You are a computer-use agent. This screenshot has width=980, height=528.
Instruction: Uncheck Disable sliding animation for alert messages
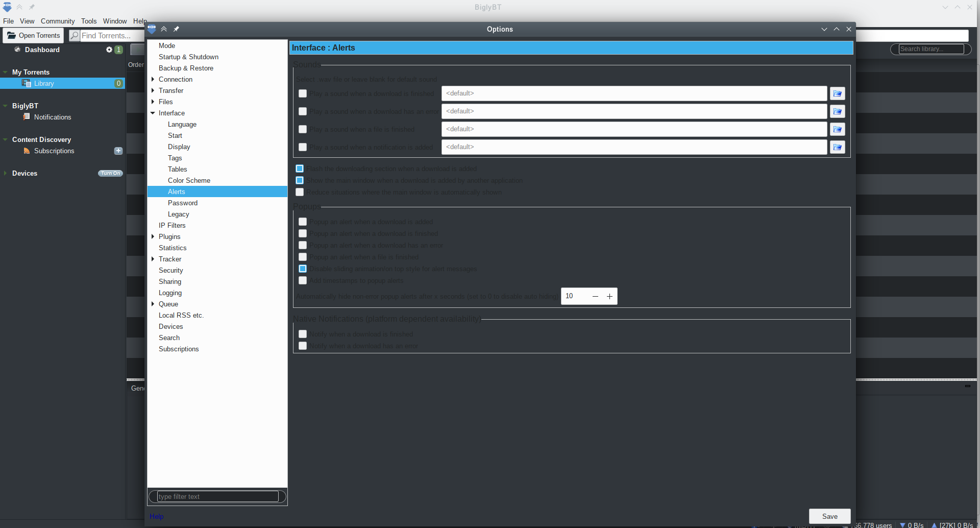click(303, 268)
